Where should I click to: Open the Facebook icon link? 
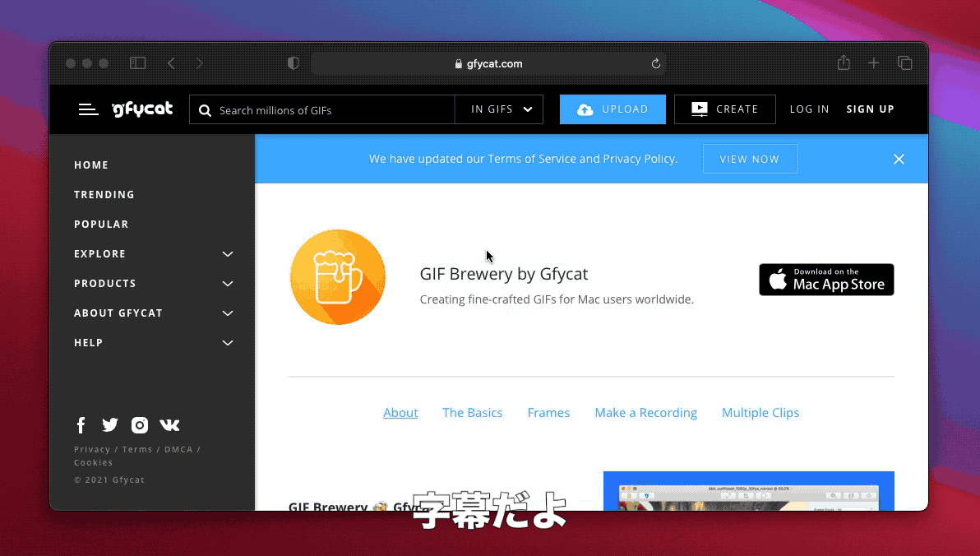click(x=81, y=424)
